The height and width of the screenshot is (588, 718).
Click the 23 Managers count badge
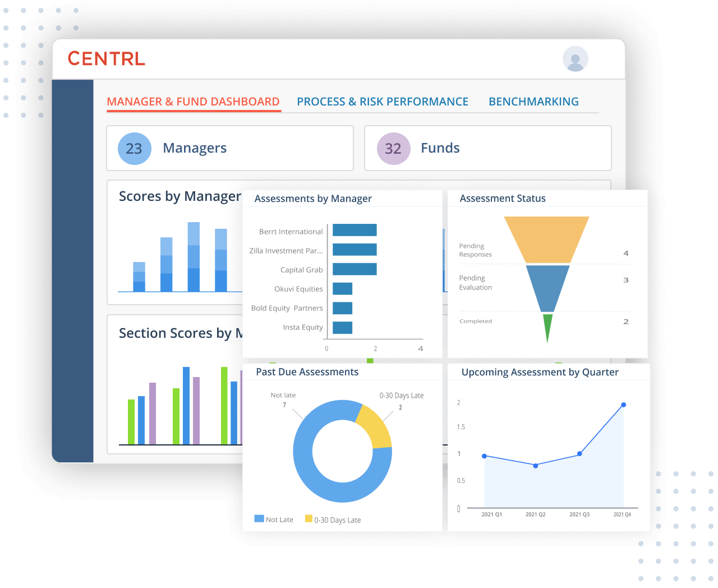click(x=134, y=149)
